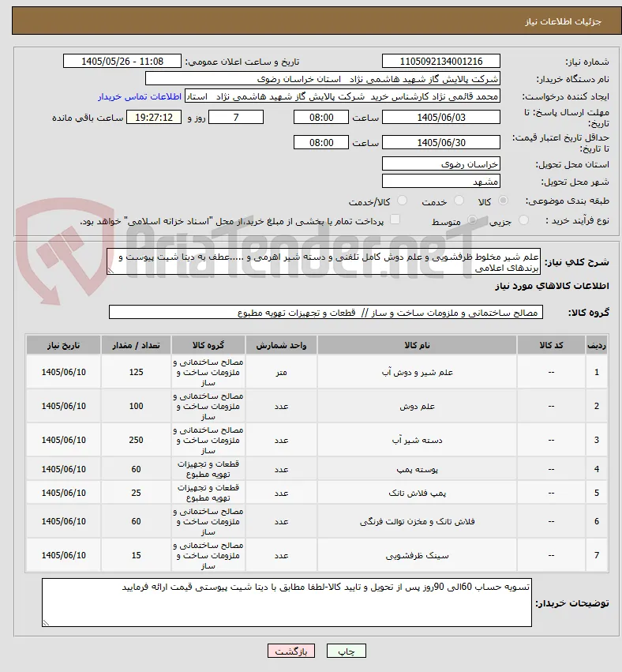
Task: Click the remaining days field showing 7
Action: (x=235, y=117)
